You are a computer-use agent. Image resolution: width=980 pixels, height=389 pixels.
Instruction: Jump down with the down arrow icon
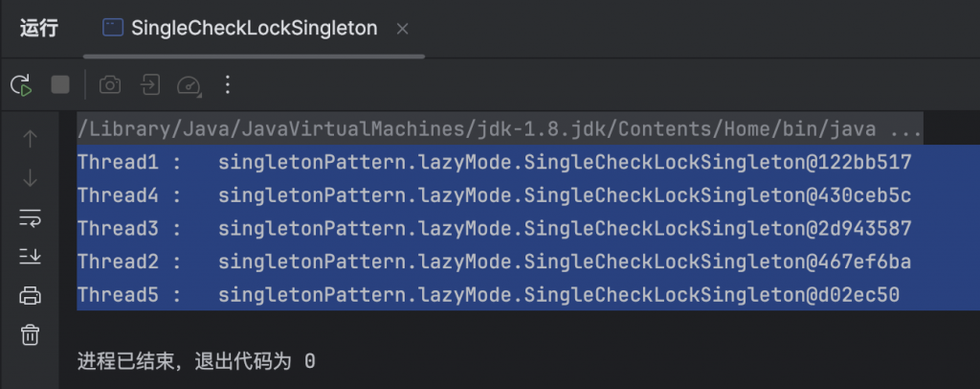click(x=30, y=178)
